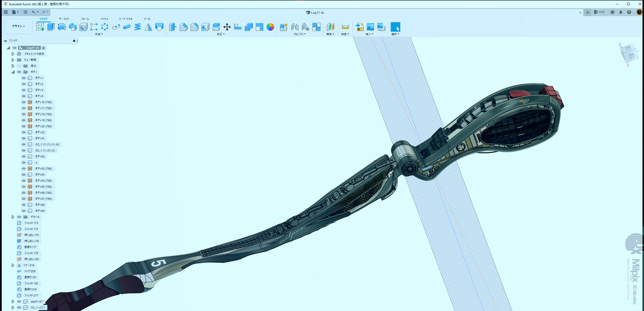
Task: Toggle visibility of ボディ1
Action: click(23, 78)
